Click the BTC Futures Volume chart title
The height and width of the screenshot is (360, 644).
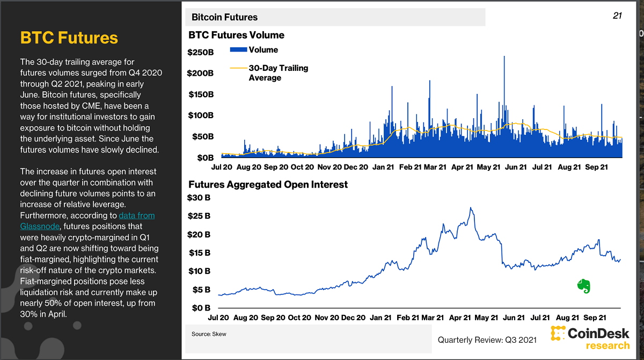(236, 35)
